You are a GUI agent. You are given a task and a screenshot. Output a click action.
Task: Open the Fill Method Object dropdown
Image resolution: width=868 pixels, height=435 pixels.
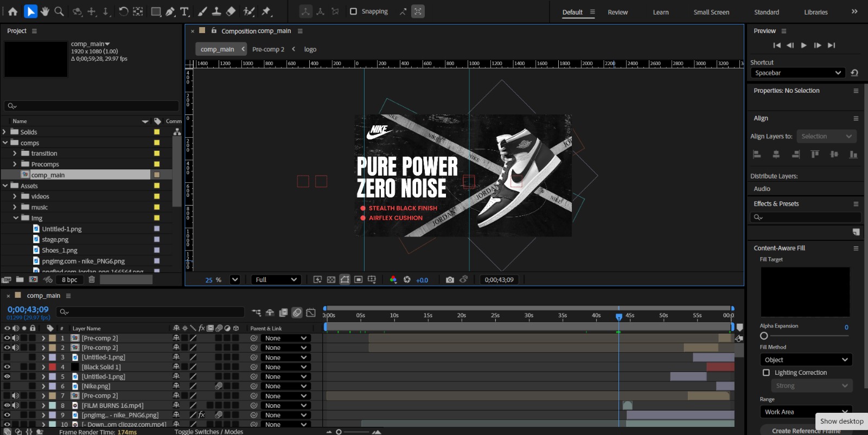pyautogui.click(x=806, y=360)
